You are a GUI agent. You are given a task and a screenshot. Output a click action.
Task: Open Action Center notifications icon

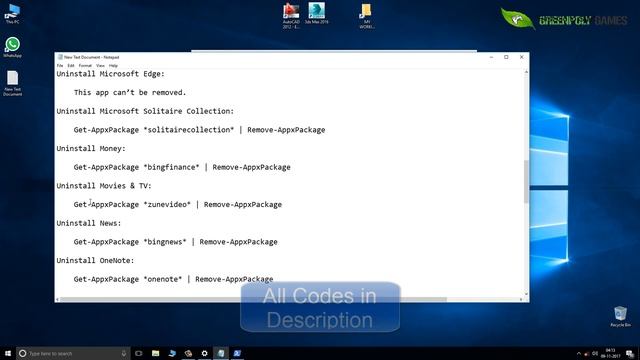tap(630, 353)
